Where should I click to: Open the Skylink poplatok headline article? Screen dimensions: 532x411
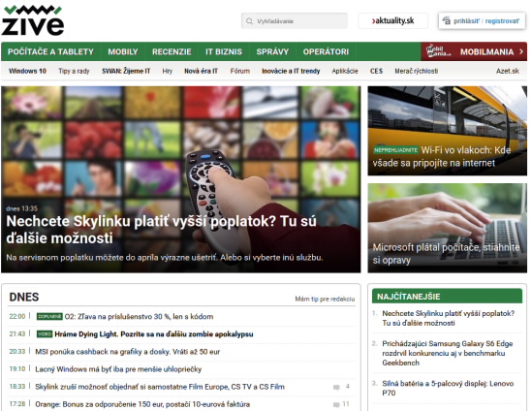(x=162, y=230)
